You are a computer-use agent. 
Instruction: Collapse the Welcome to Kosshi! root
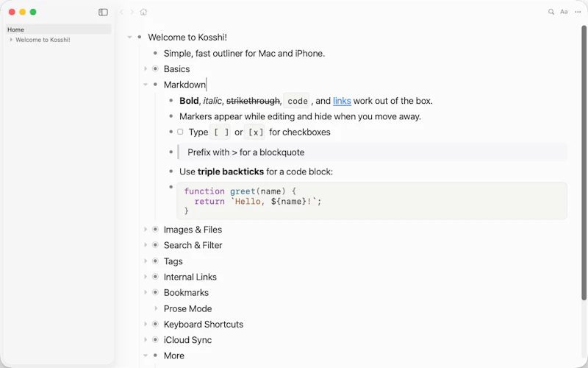[129, 38]
